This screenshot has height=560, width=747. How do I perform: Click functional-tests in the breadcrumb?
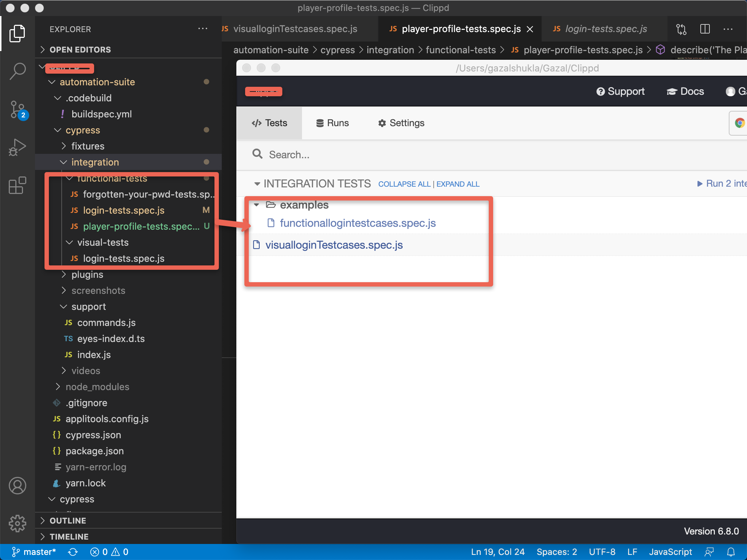[x=461, y=50]
